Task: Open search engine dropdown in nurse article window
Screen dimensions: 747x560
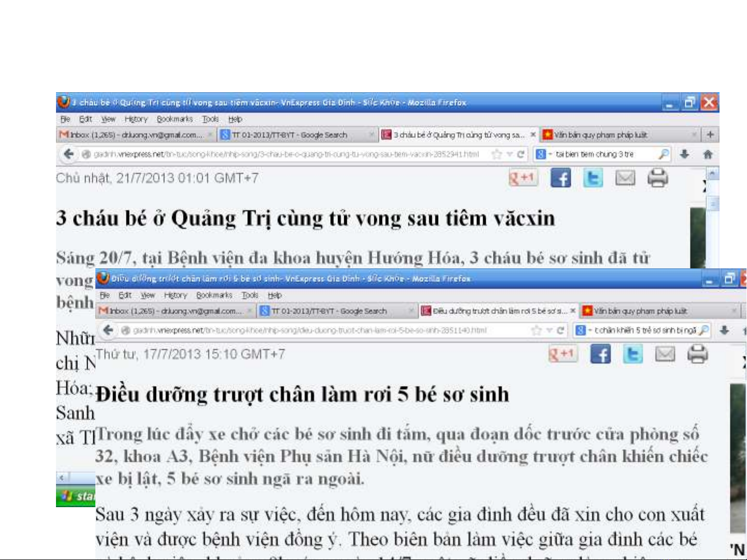Action: point(583,330)
